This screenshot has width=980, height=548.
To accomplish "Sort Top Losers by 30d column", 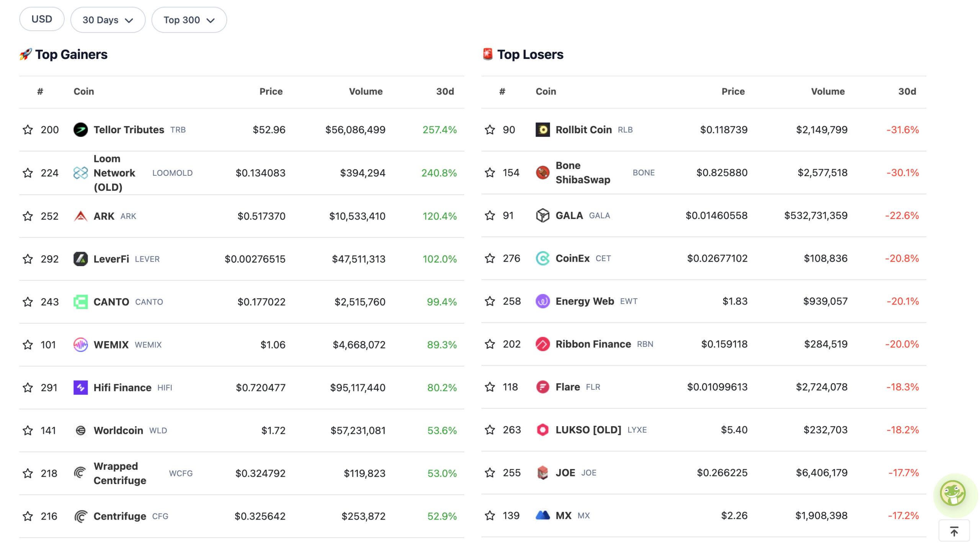I will [907, 92].
